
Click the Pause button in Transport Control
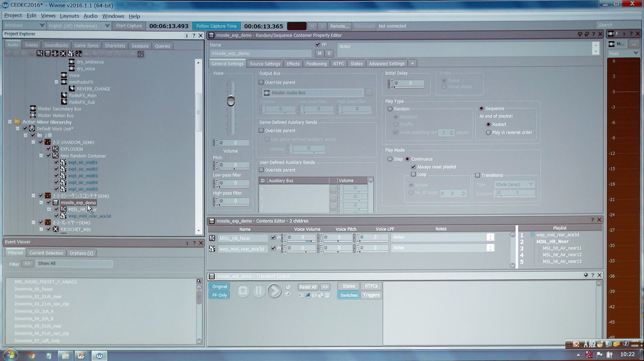[x=258, y=291]
